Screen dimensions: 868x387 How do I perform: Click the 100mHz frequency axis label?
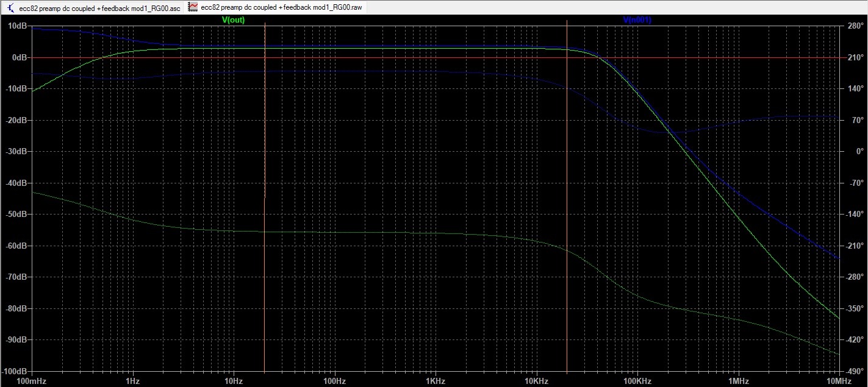point(32,380)
